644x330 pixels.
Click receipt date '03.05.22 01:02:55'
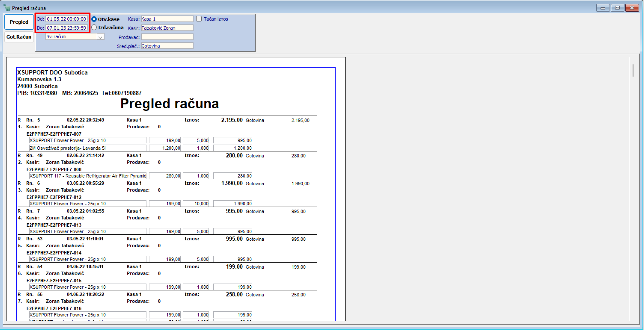(x=85, y=211)
